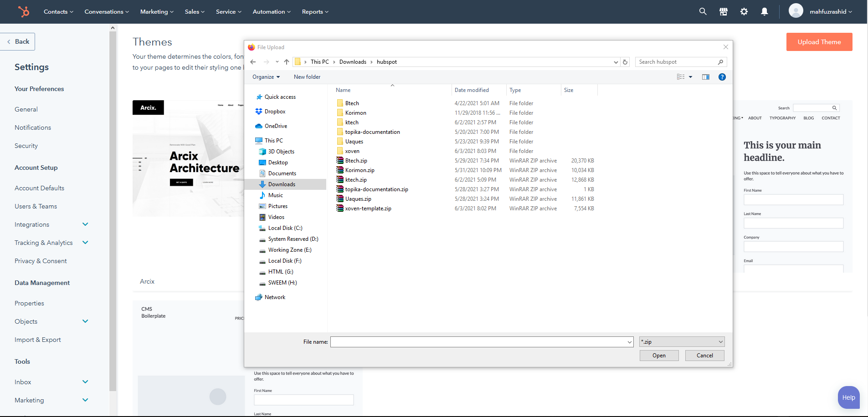Image resolution: width=868 pixels, height=417 pixels.
Task: Click the dialog's up-one-level arrow
Action: (287, 62)
